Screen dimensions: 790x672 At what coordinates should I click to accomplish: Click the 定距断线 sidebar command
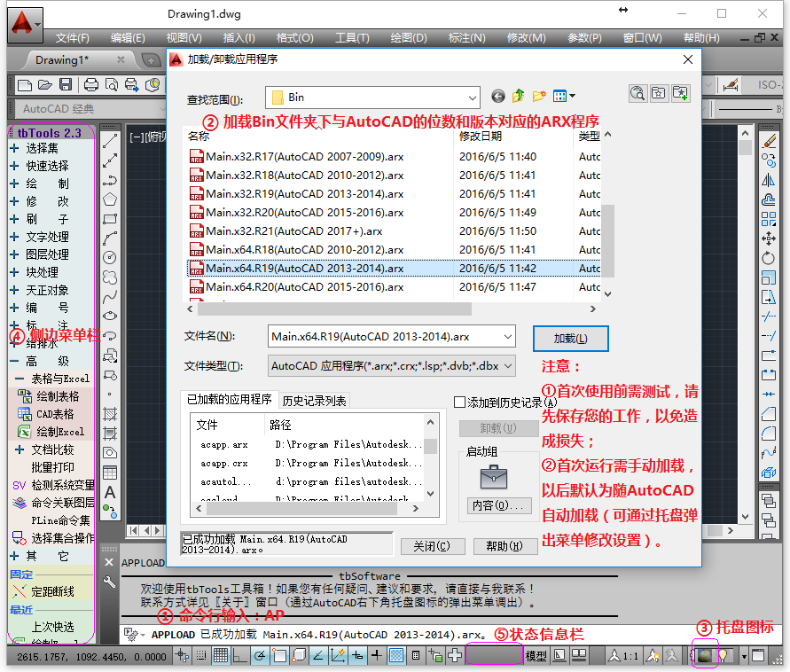(x=52, y=591)
